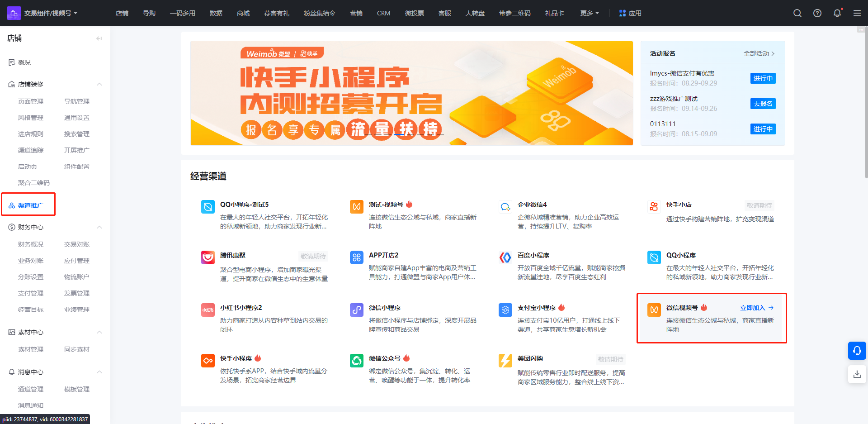
Task: Open the QQ小程序 channel icon
Action: coord(654,257)
